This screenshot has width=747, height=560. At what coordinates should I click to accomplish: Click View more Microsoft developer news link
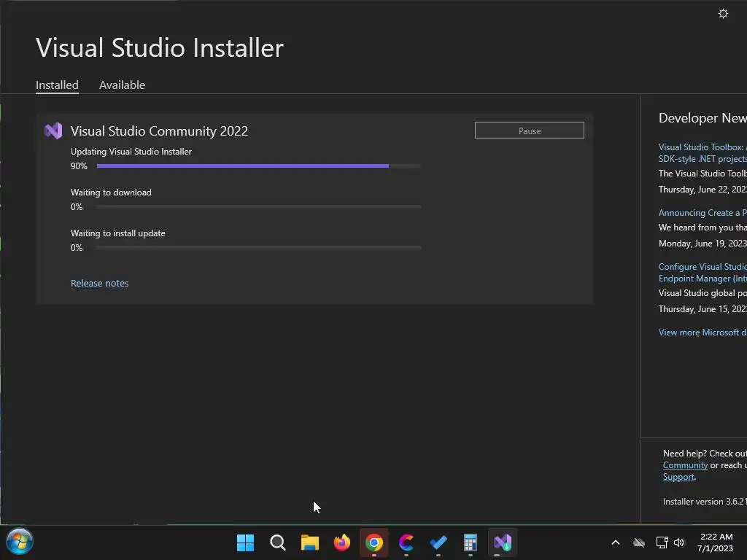tap(703, 332)
